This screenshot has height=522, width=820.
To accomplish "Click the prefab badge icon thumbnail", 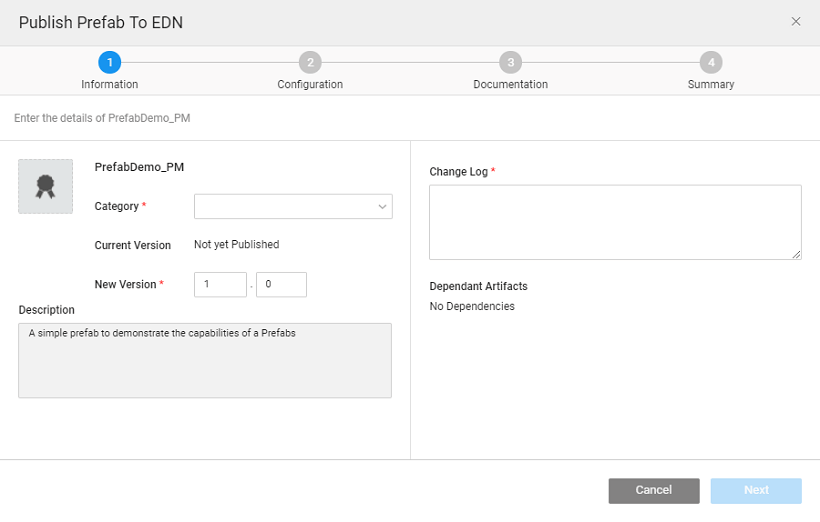I will point(45,186).
